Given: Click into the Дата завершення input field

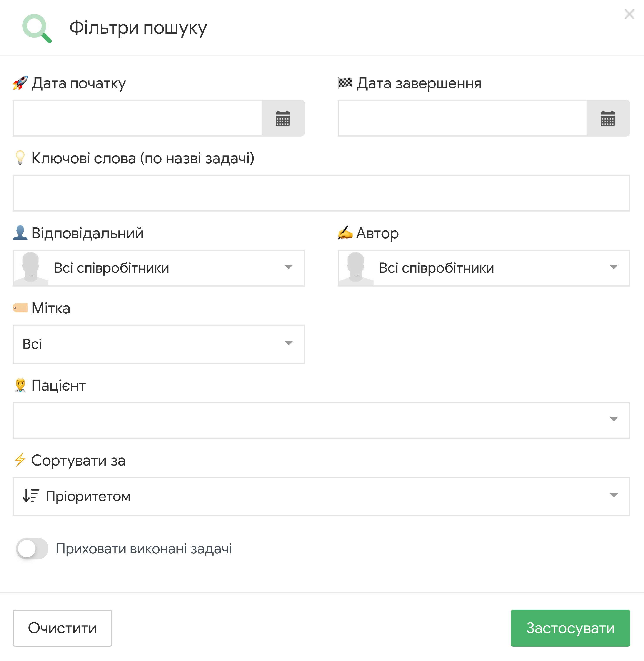Looking at the screenshot, I should point(462,118).
